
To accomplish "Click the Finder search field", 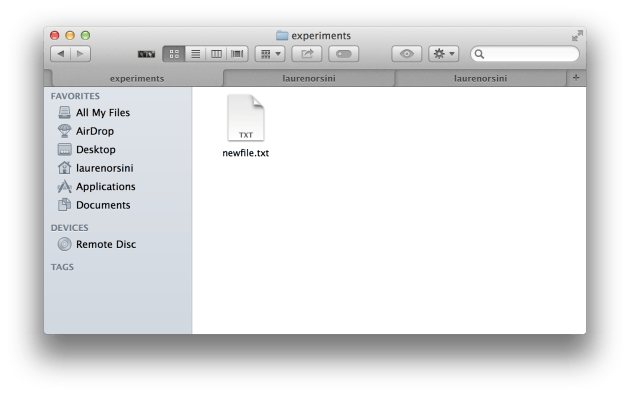I will tap(525, 54).
